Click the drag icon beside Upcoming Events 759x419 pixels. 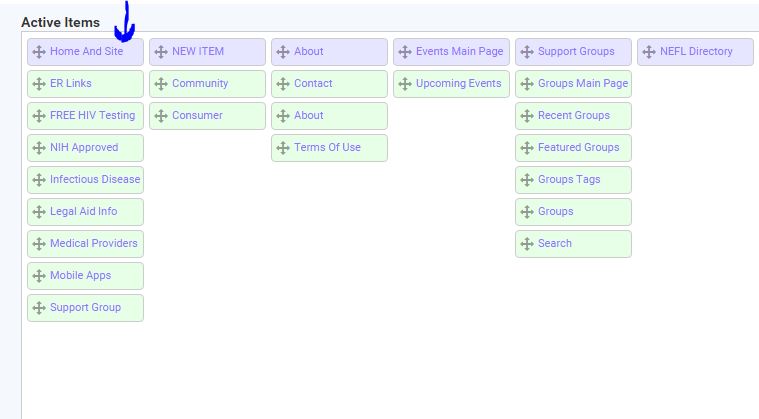point(405,84)
